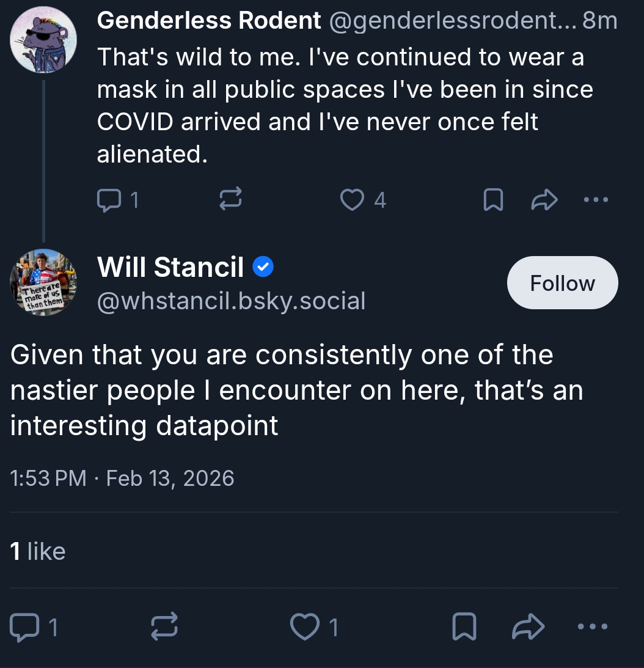Open the 1:53 PM Feb 13 timestamp
Image resolution: width=644 pixels, height=668 pixels.
[122, 478]
